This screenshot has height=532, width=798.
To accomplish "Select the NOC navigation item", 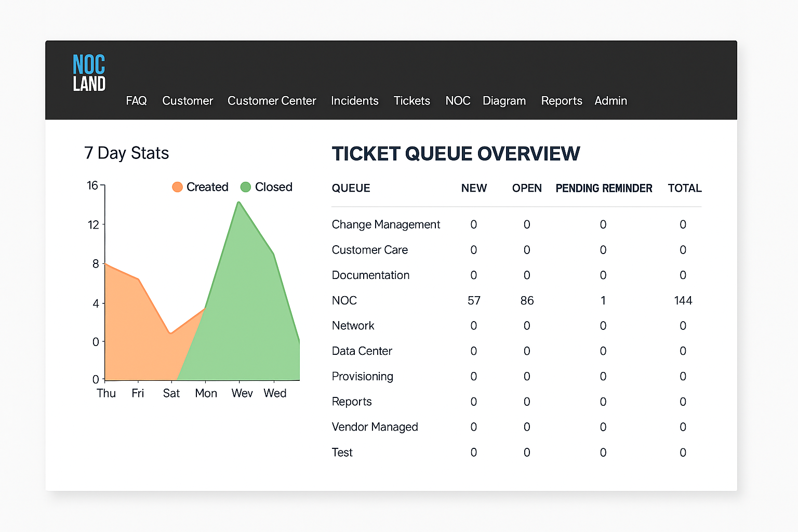I will pyautogui.click(x=458, y=101).
